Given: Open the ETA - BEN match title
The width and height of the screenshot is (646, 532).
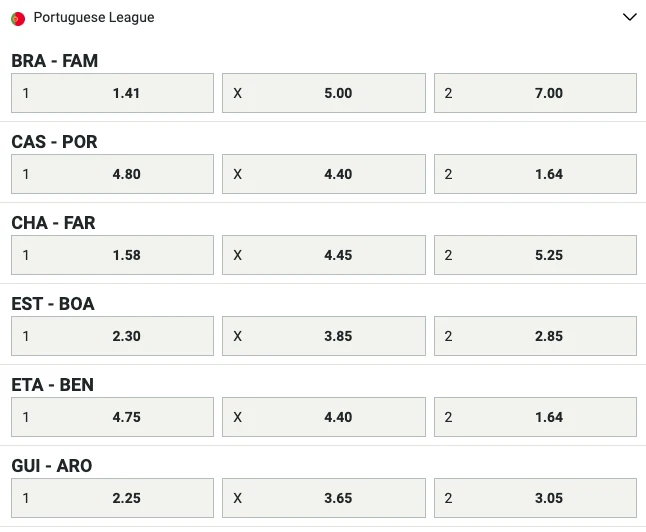Looking at the screenshot, I should point(53,385).
